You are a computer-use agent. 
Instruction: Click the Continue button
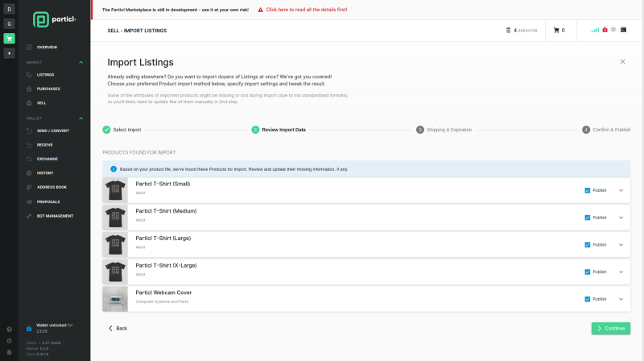611,328
